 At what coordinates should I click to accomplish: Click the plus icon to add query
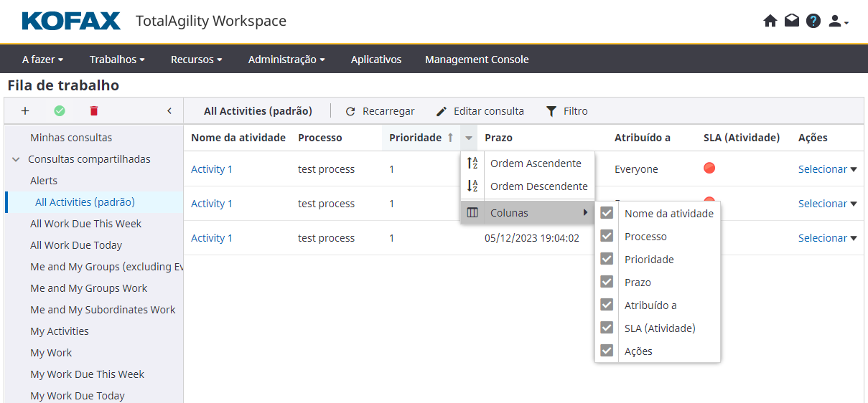pyautogui.click(x=25, y=111)
